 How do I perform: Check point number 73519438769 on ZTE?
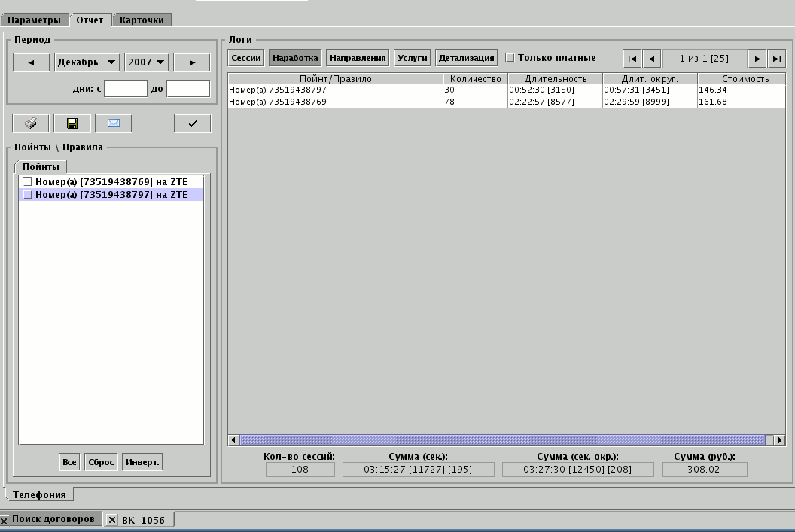[x=27, y=182]
